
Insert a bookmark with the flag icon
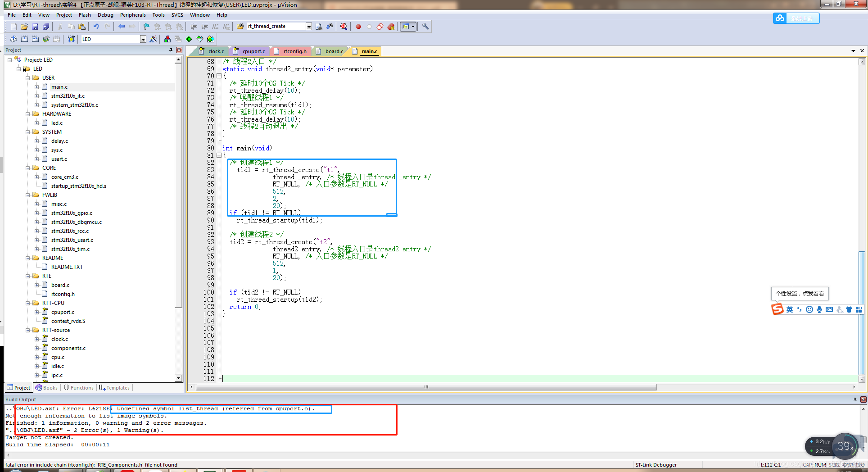tap(146, 27)
